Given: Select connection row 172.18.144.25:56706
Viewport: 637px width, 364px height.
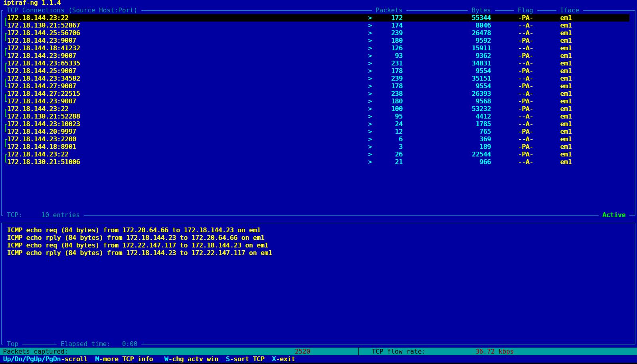Looking at the screenshot, I should 318,33.
